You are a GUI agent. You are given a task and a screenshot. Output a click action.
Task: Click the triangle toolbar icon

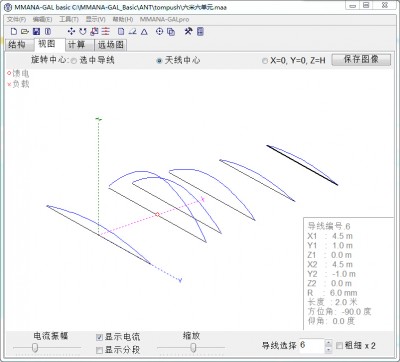pos(144,32)
